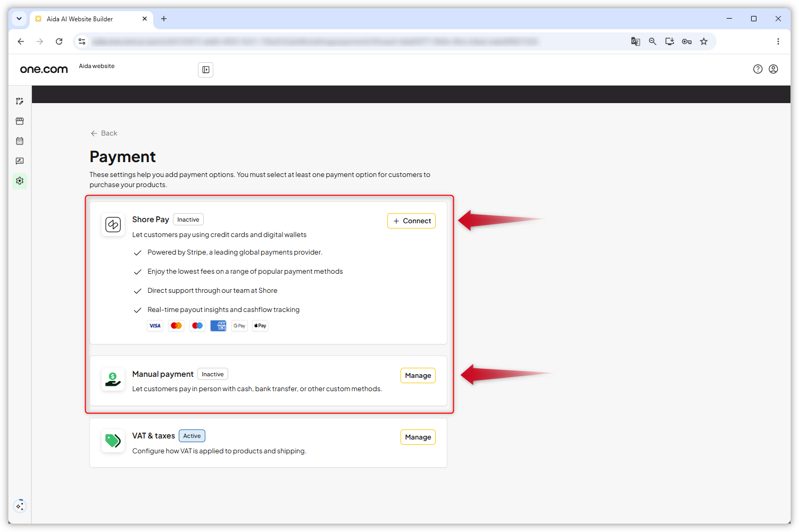
Task: Click 'Let customers pay in person' description
Action: pos(257,389)
